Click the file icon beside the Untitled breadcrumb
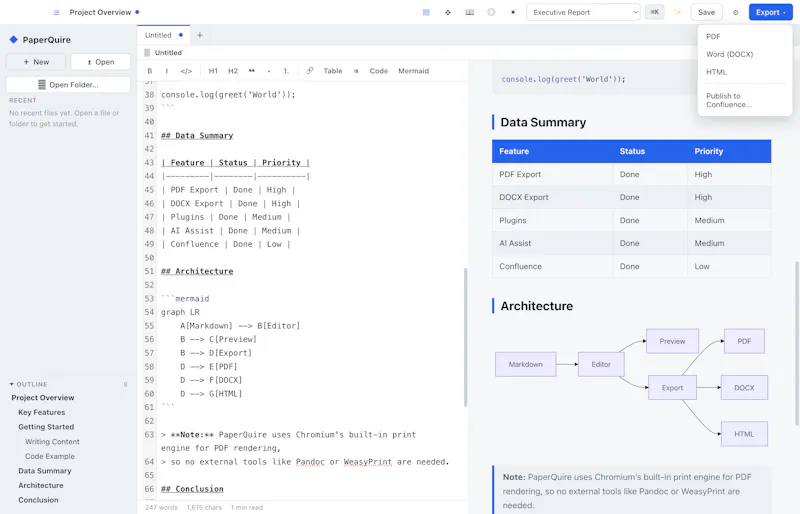 click(147, 53)
